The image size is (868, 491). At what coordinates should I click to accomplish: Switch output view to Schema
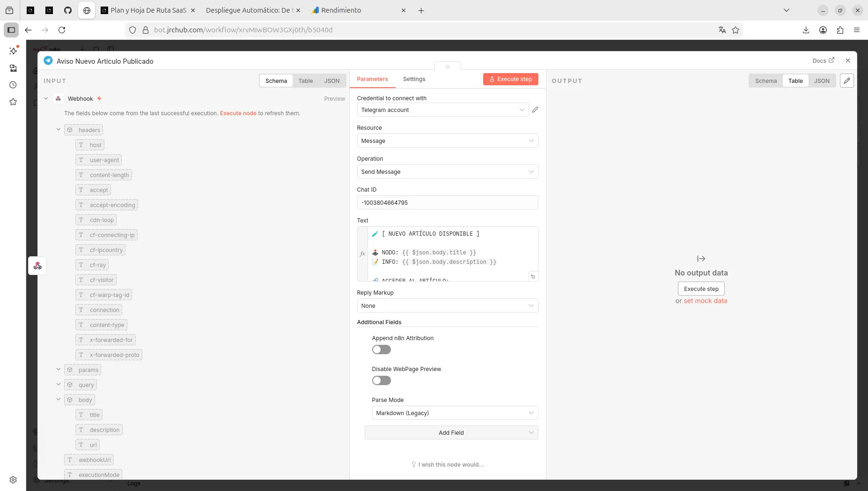pos(765,81)
